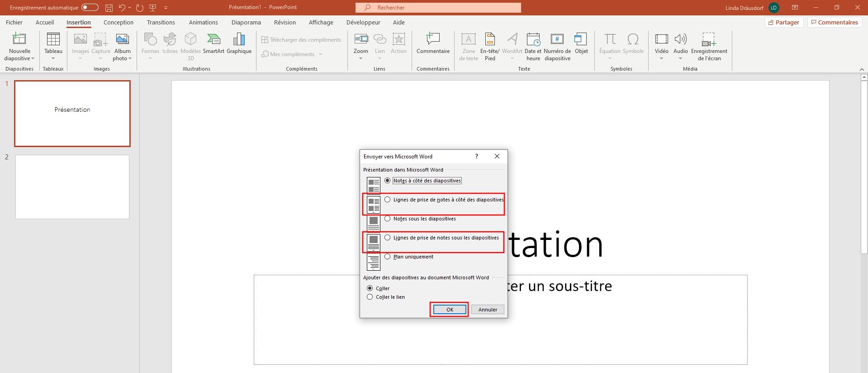
Task: Open the Commentaires pane button
Action: point(835,22)
